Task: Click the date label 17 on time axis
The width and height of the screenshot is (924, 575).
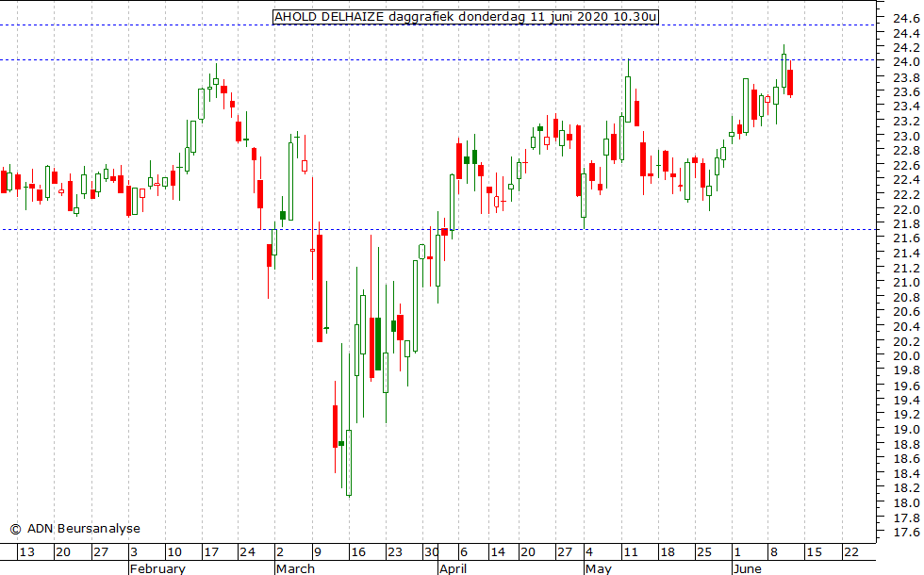Action: (x=211, y=552)
